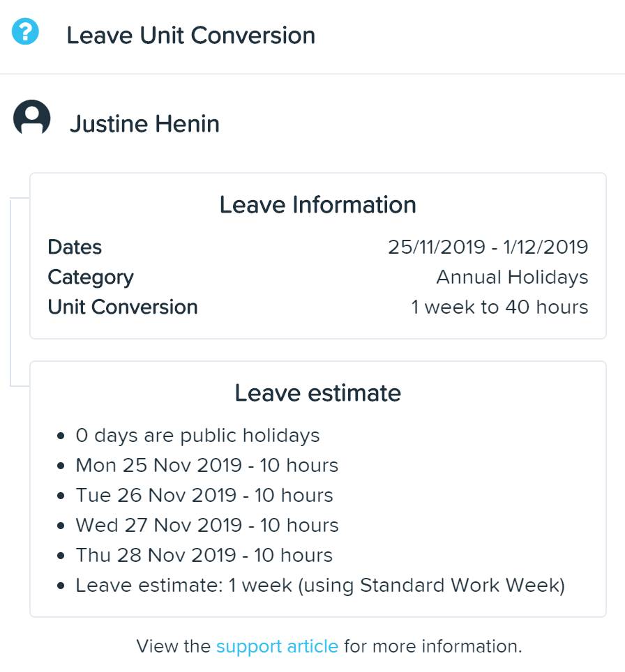This screenshot has height=672, width=625.
Task: Click the Leave estimate heading
Action: [318, 393]
